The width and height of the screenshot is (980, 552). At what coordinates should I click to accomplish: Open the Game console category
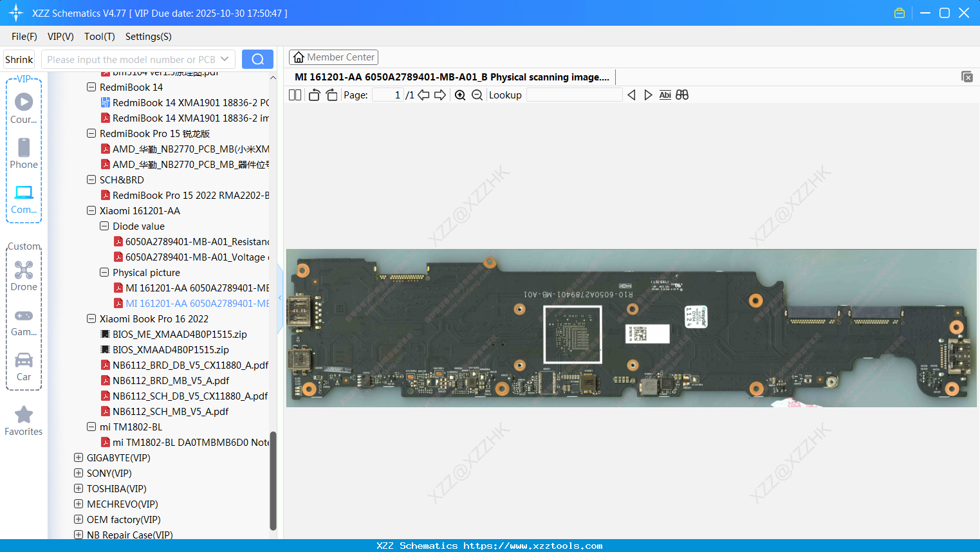click(24, 322)
